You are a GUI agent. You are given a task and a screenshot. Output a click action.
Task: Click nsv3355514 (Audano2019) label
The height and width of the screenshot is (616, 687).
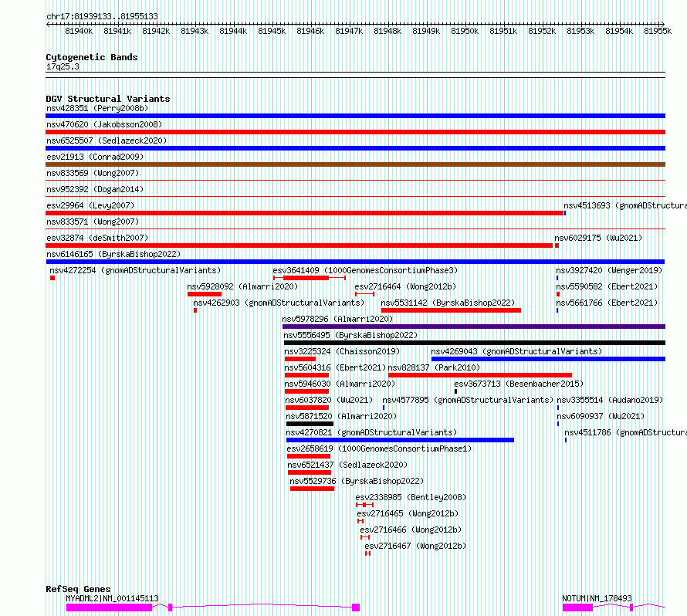tap(610, 400)
